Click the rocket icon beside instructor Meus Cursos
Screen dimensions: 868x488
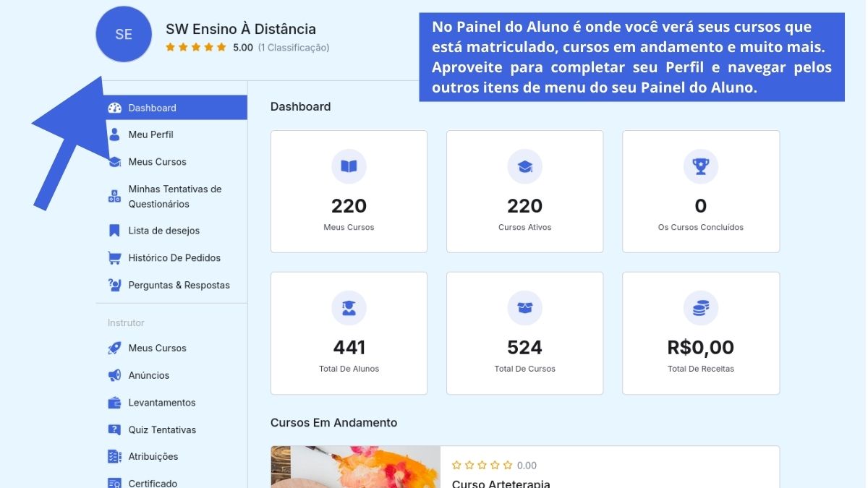[114, 348]
